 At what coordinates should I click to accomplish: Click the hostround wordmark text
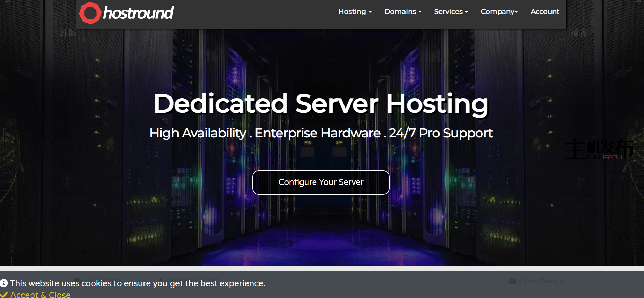138,13
